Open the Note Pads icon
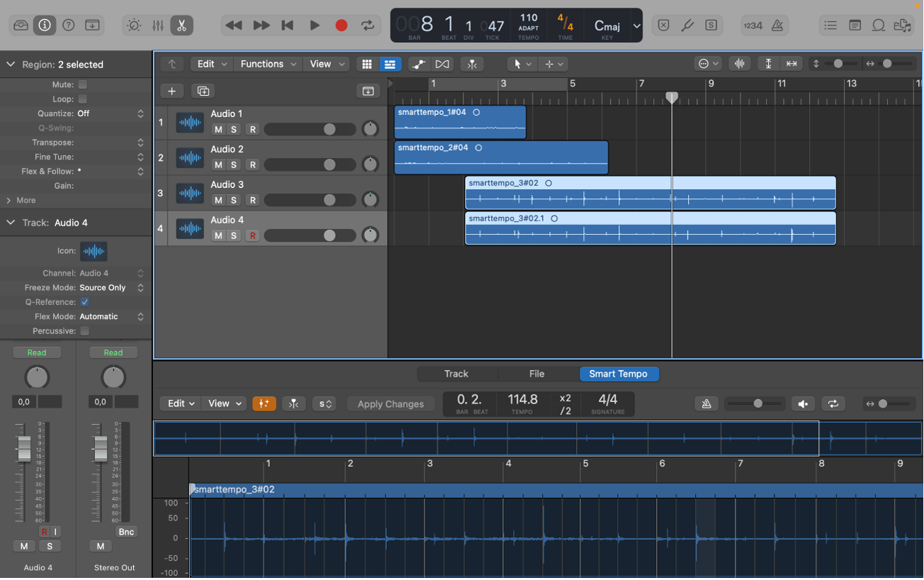Viewport: 924px width, 580px height. click(855, 26)
